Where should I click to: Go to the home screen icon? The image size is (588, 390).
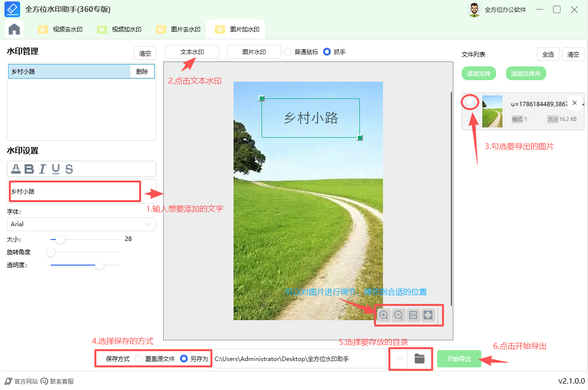[x=14, y=29]
